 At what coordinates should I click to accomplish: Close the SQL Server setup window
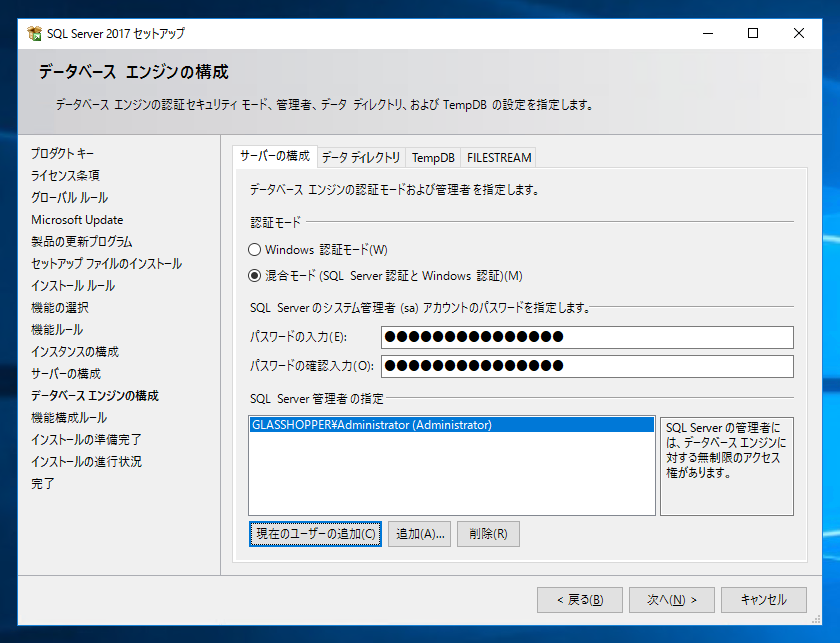[799, 33]
